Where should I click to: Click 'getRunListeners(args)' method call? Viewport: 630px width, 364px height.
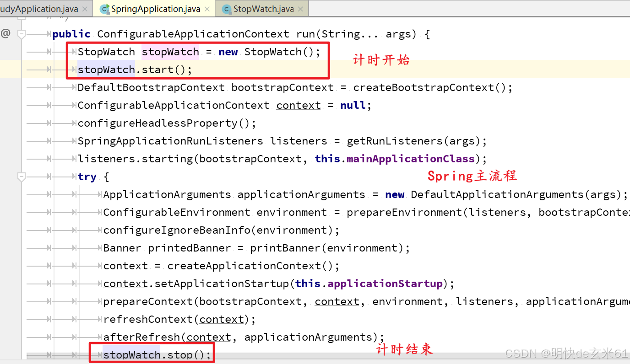[414, 141]
